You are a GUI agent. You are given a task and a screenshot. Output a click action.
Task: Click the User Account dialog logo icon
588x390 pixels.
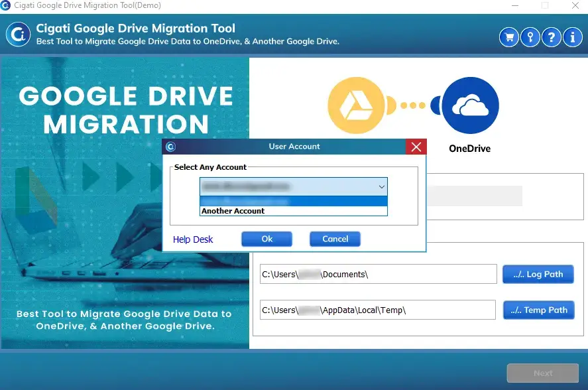coord(170,147)
